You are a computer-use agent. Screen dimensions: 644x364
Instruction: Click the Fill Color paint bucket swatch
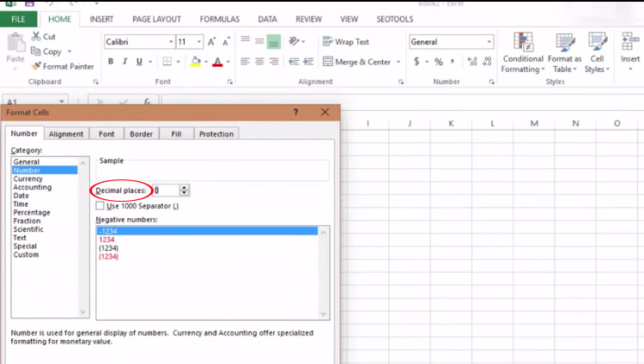[x=196, y=62]
